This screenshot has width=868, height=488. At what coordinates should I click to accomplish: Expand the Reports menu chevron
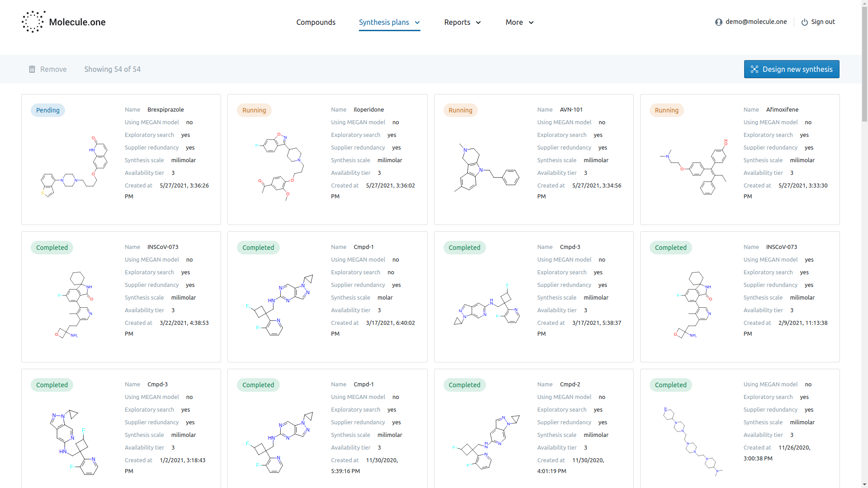(478, 23)
